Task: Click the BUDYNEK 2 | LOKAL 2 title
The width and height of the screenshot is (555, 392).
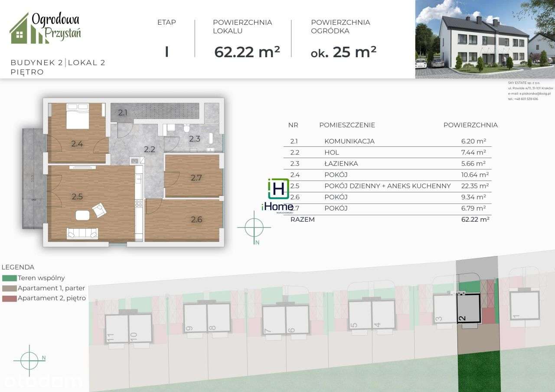Action: click(58, 63)
